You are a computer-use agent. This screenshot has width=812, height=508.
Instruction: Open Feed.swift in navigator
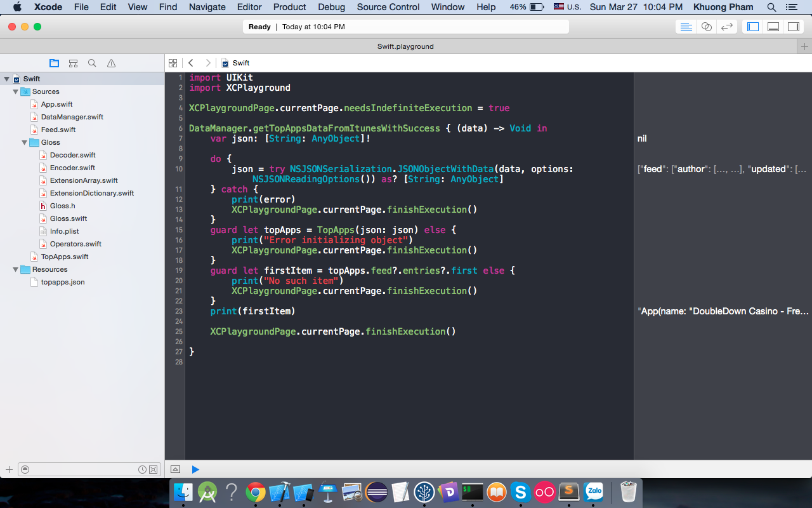click(x=58, y=130)
